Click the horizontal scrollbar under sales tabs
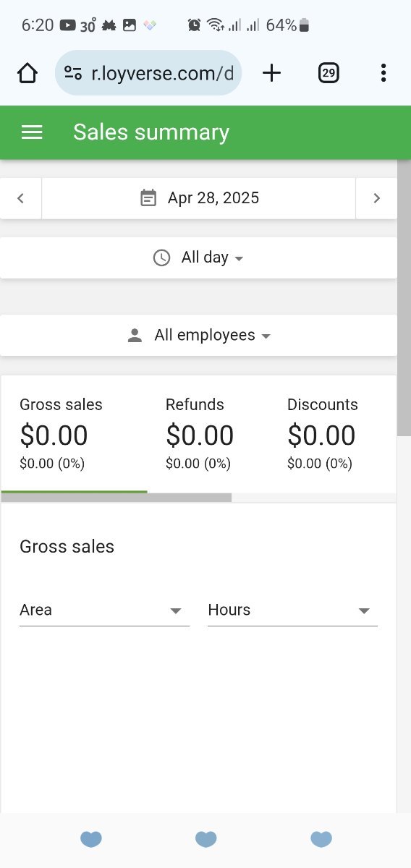The image size is (411, 868). [x=116, y=498]
